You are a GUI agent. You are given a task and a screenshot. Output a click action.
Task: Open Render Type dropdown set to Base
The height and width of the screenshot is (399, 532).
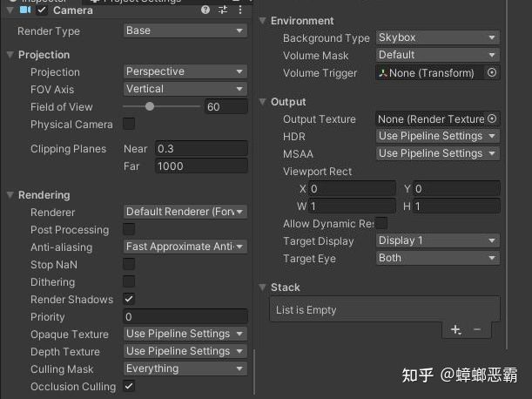tap(185, 30)
